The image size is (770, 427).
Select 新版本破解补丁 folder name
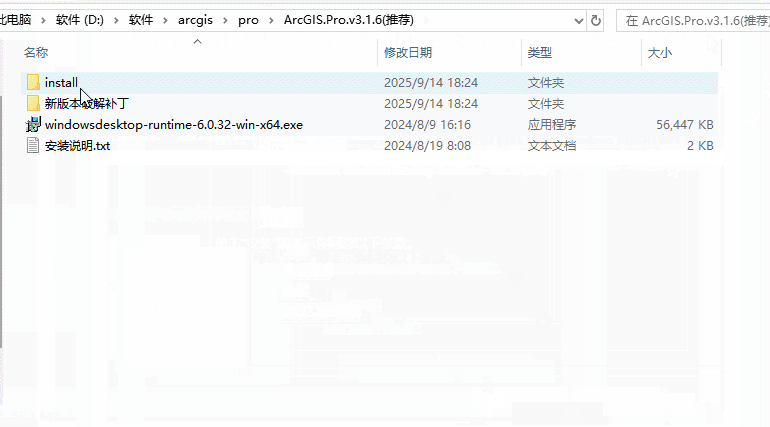pos(87,104)
